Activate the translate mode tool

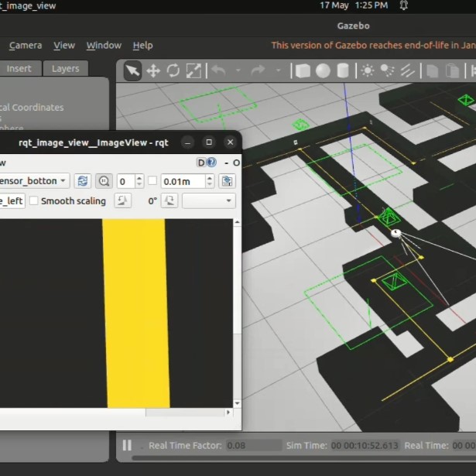(153, 70)
